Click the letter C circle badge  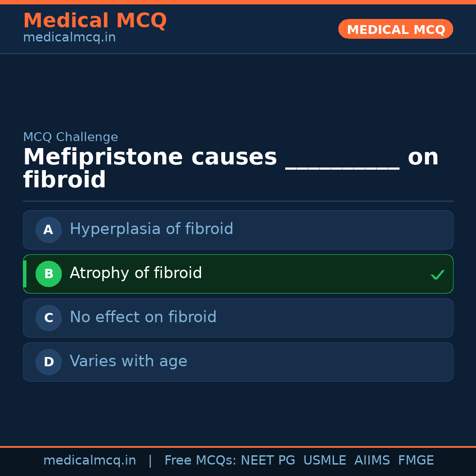tap(48, 318)
